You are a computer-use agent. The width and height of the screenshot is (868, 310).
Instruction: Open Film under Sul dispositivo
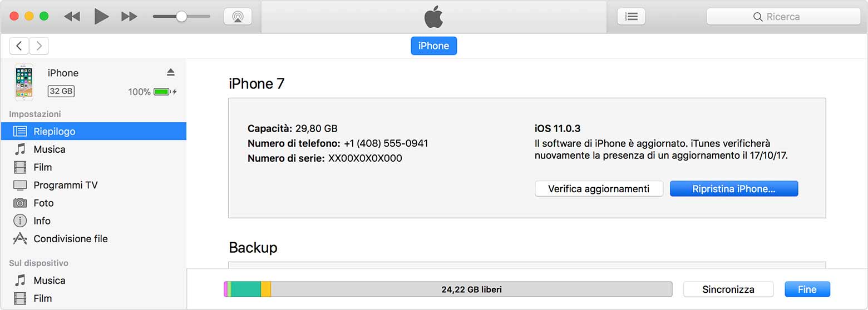[93, 298]
